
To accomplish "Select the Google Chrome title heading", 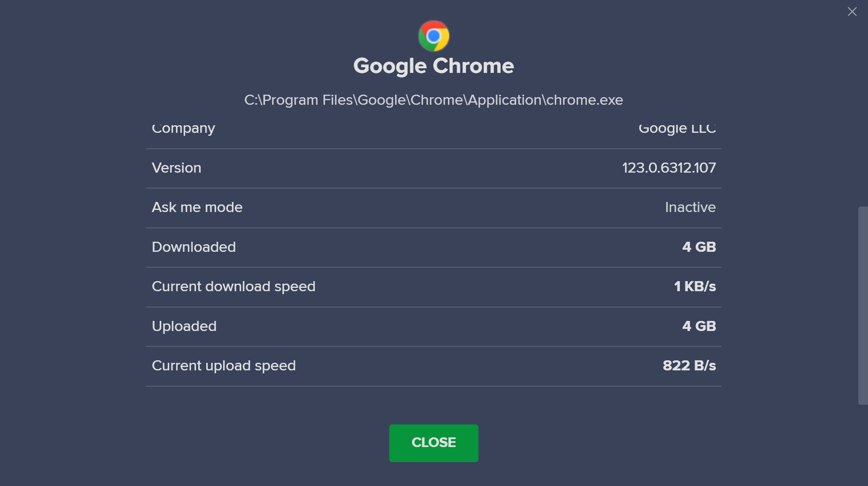I will [434, 66].
